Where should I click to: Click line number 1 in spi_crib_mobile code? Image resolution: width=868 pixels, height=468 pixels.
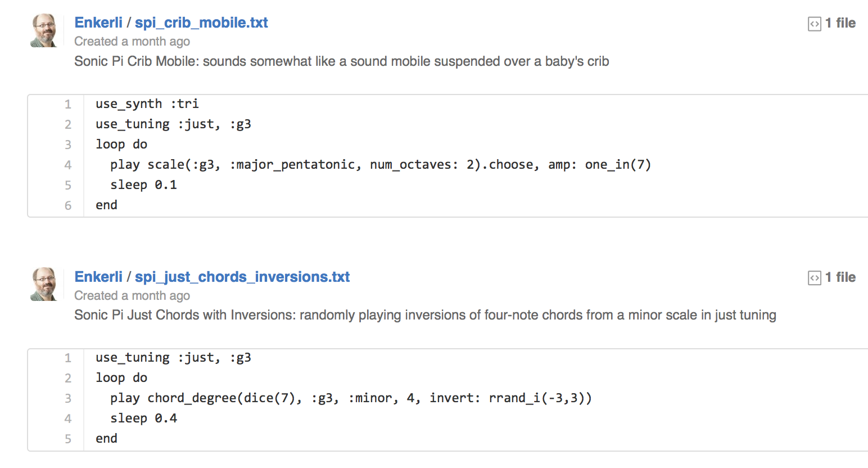point(68,104)
